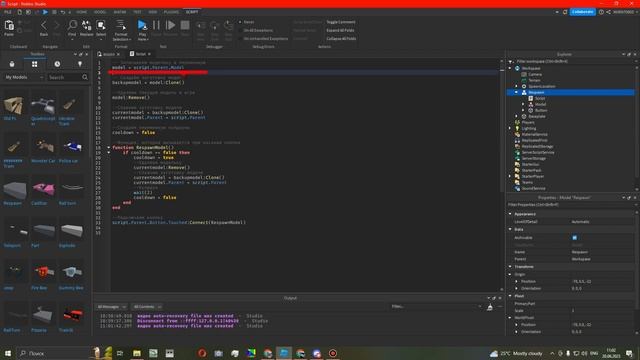The image size is (640, 360).
Task: Collapse the selected Respawn model node
Action: [517, 92]
